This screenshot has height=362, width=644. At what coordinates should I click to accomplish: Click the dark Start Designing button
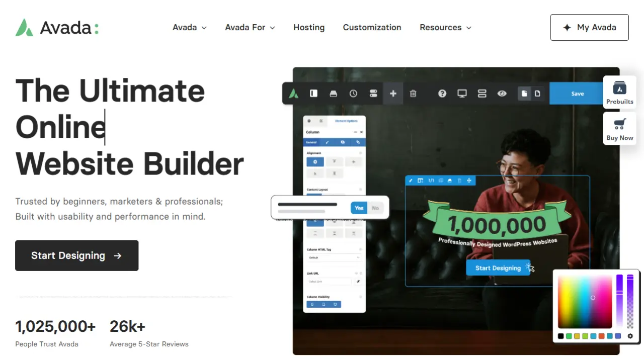tap(76, 255)
